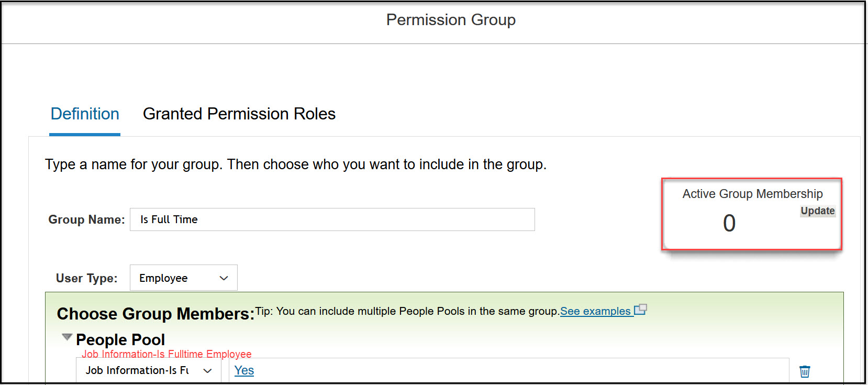Click the Group Name label
This screenshot has width=868, height=385.
(86, 219)
